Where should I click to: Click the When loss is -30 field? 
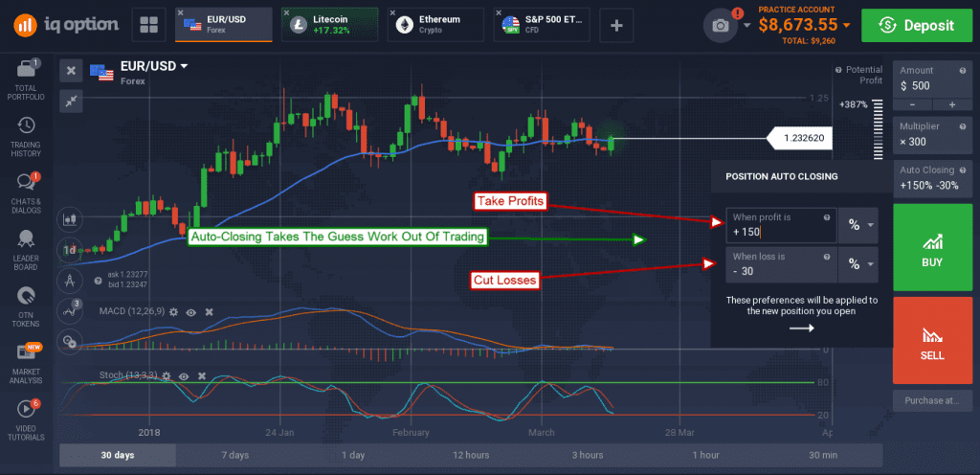click(781, 264)
